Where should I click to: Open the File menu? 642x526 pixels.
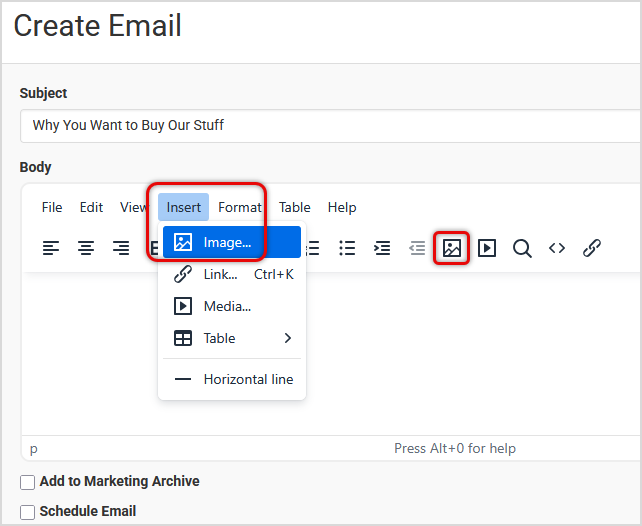click(52, 207)
